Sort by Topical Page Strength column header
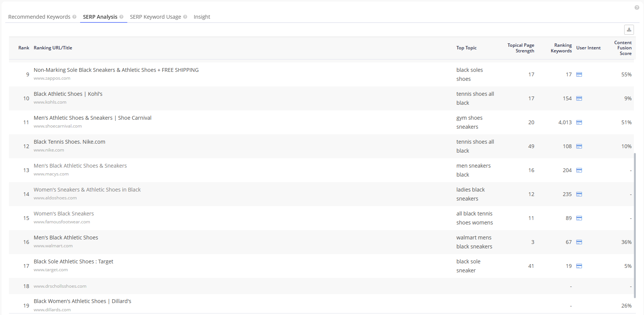The width and height of the screenshot is (644, 315). (520, 48)
